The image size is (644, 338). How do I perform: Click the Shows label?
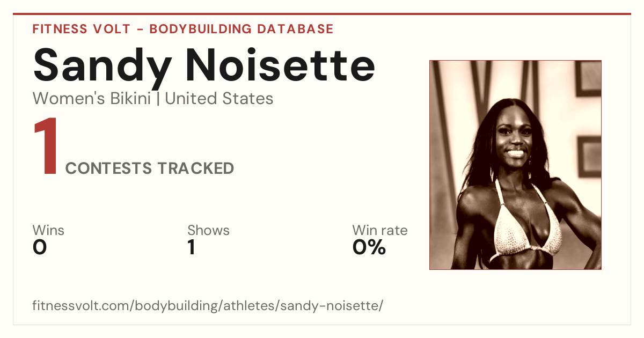pyautogui.click(x=208, y=230)
